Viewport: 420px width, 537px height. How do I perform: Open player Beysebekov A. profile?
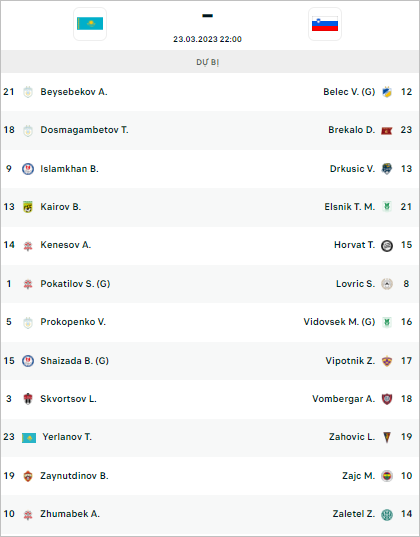(74, 92)
